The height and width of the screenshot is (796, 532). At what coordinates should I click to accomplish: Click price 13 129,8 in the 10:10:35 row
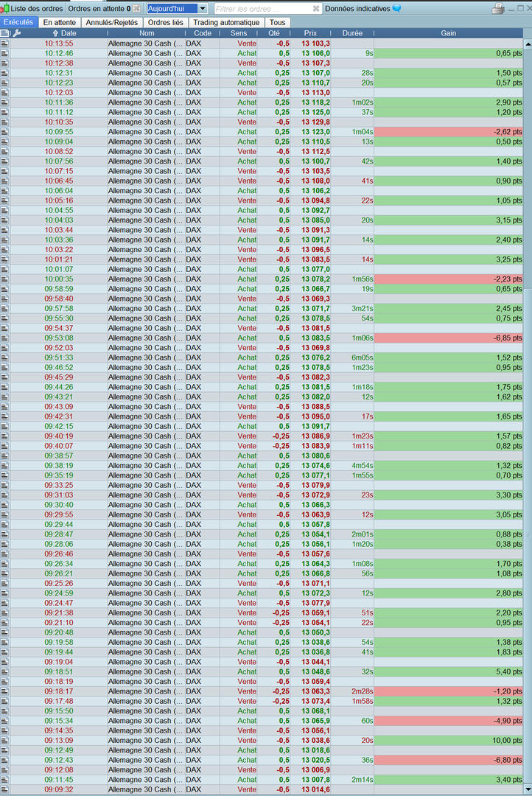click(315, 122)
